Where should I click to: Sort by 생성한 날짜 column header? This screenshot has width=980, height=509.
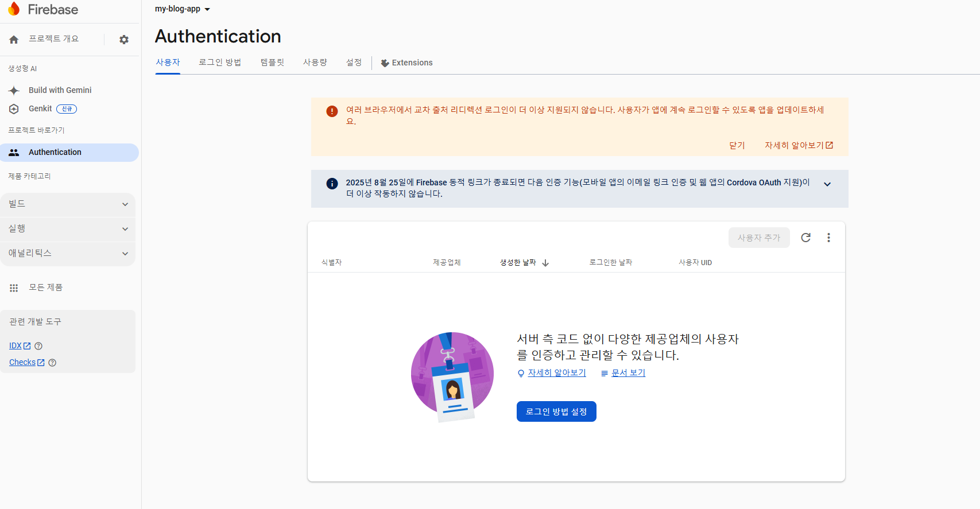[x=518, y=263]
